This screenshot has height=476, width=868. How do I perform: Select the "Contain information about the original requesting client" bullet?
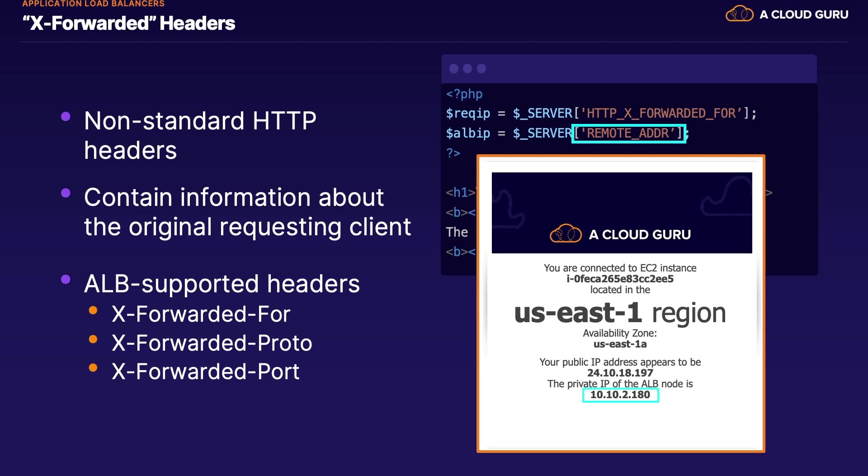point(247,212)
